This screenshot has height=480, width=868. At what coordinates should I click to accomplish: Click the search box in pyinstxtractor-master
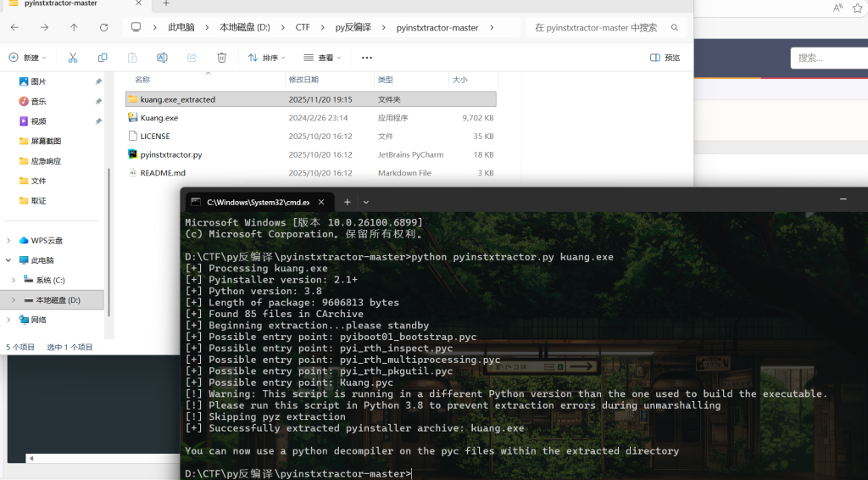point(602,27)
